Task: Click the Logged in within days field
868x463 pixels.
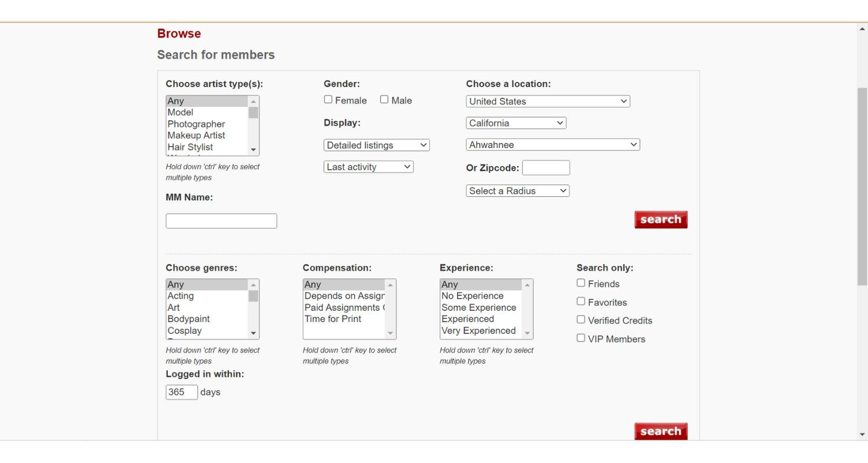Action: pos(182,392)
